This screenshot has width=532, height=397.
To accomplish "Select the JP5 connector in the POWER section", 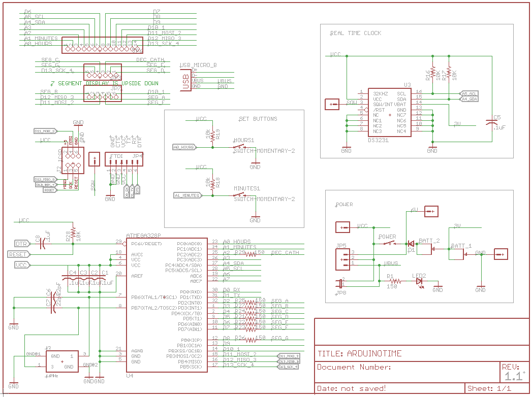I will coord(341,259).
